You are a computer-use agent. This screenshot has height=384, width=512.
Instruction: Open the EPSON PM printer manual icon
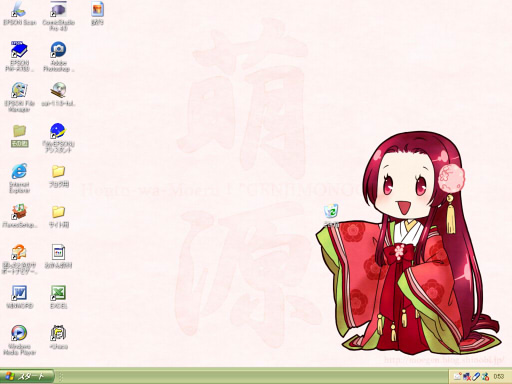(19, 56)
